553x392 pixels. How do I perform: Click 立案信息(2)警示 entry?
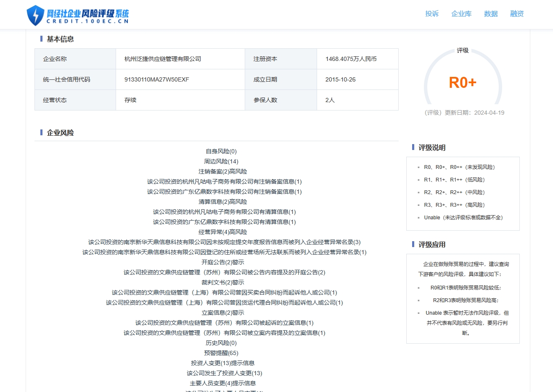223,313
